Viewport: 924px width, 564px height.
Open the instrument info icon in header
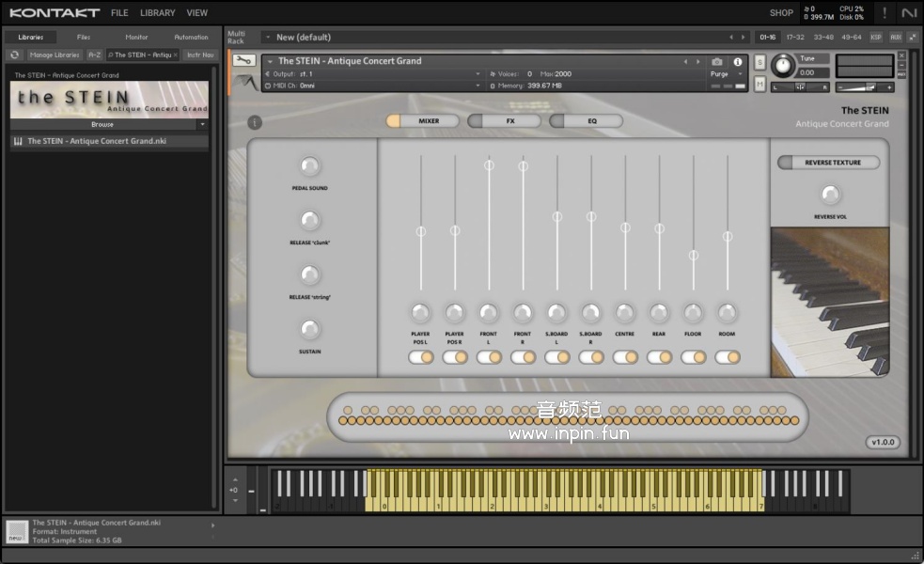pyautogui.click(x=738, y=62)
